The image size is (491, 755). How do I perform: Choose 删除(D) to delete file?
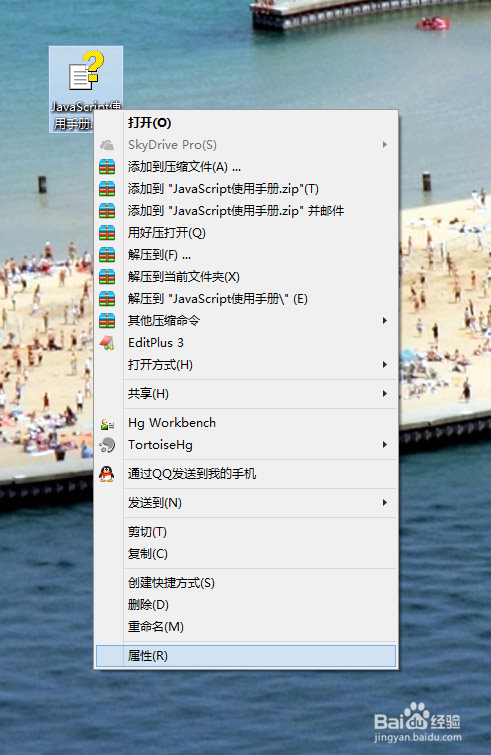246,605
